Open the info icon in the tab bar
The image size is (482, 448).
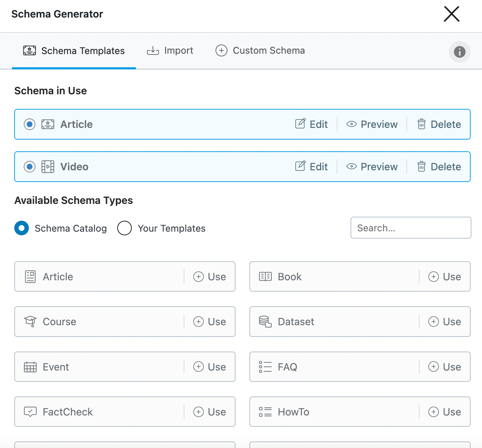(x=459, y=52)
